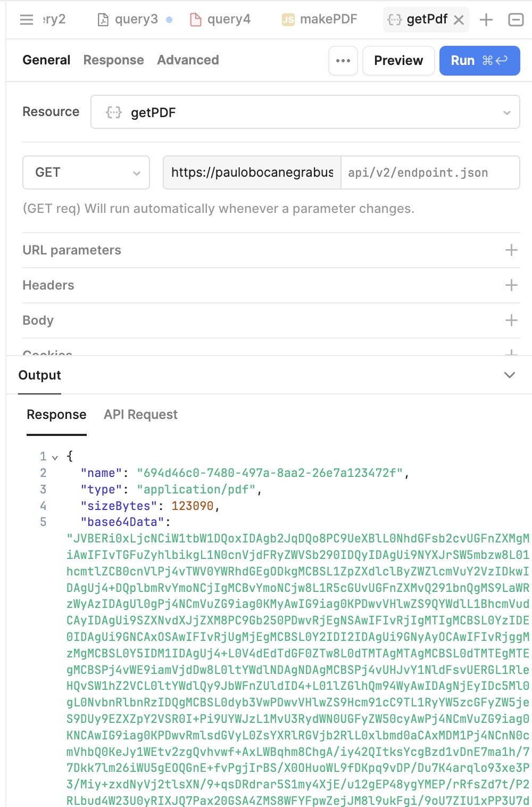Screen dimensions: 532x807
Task: Create a new query with the plus icon
Action: tap(486, 19)
